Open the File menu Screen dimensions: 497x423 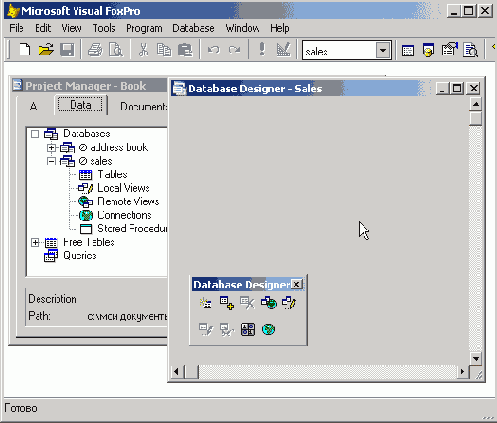[16, 28]
